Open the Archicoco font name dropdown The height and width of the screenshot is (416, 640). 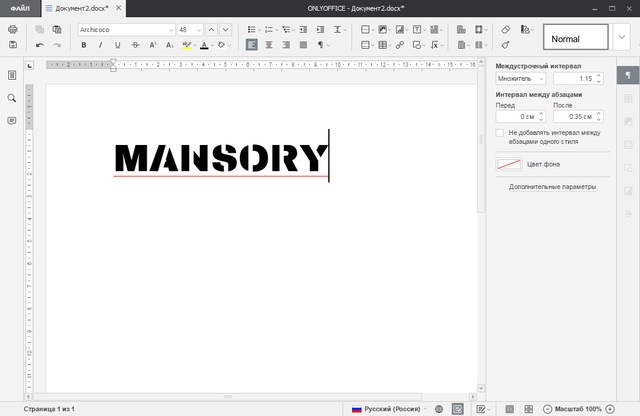170,30
